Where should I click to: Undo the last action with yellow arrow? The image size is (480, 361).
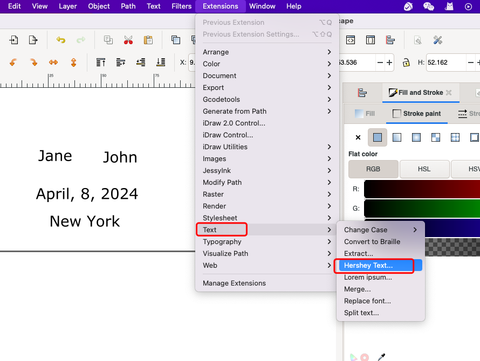tap(61, 40)
